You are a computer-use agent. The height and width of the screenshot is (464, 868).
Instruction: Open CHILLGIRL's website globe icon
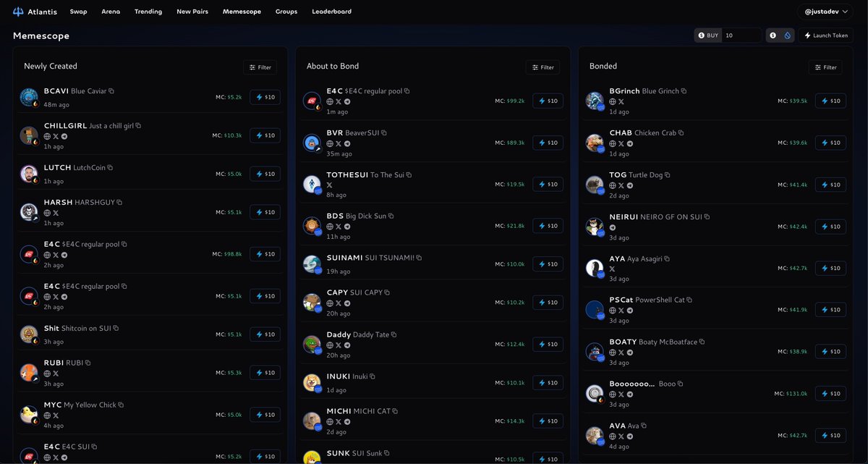[47, 136]
